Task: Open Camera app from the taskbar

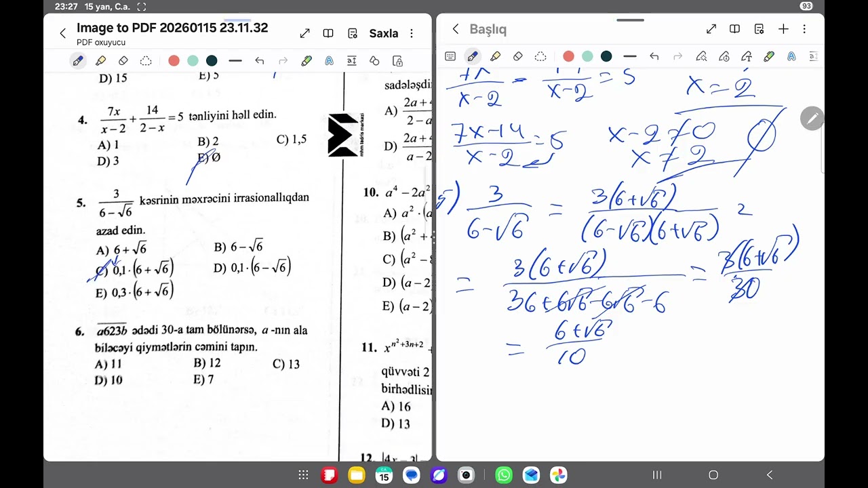Action: 466,475
